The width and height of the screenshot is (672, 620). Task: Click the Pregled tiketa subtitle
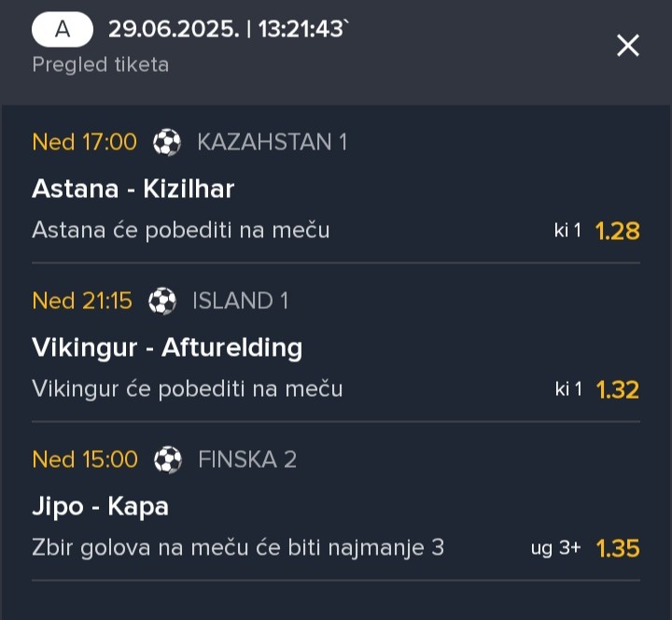(101, 64)
